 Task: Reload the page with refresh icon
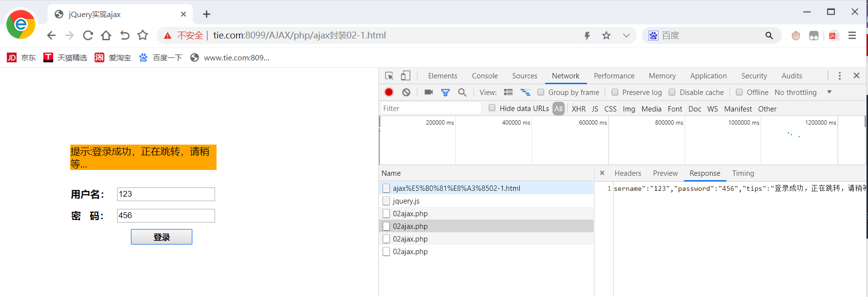[x=88, y=35]
